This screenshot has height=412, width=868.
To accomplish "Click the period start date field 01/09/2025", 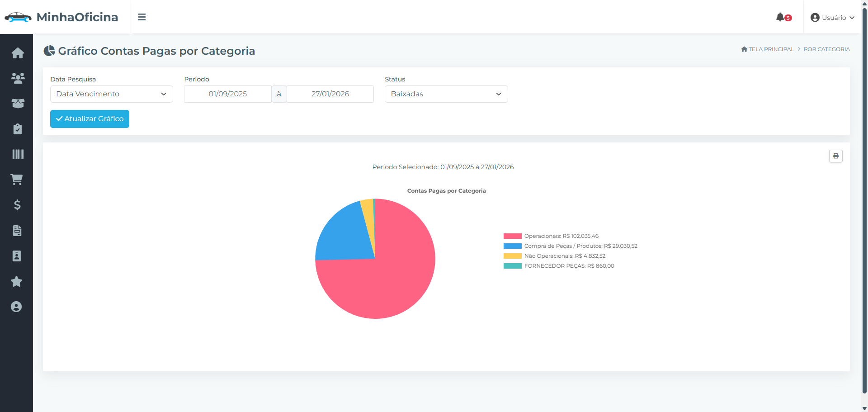I will click(228, 94).
